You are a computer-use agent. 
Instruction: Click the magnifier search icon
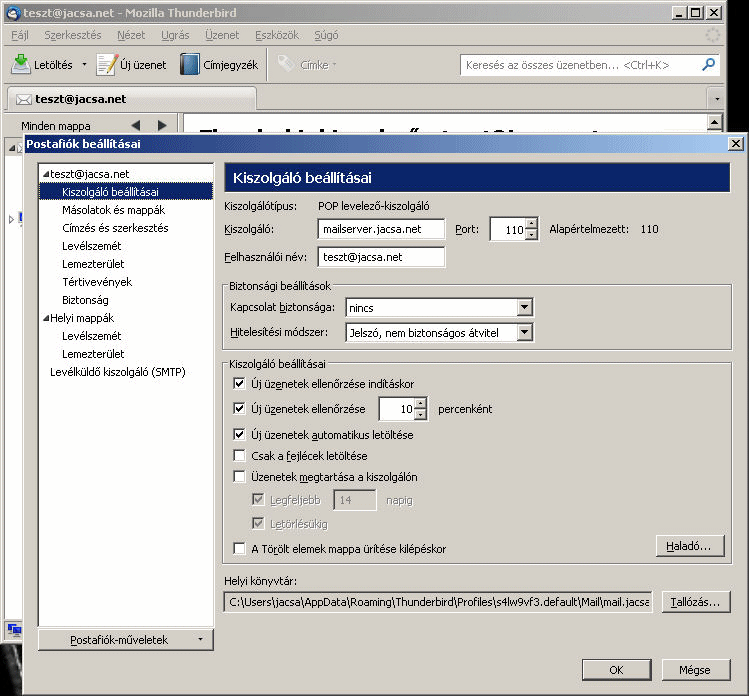click(x=709, y=64)
